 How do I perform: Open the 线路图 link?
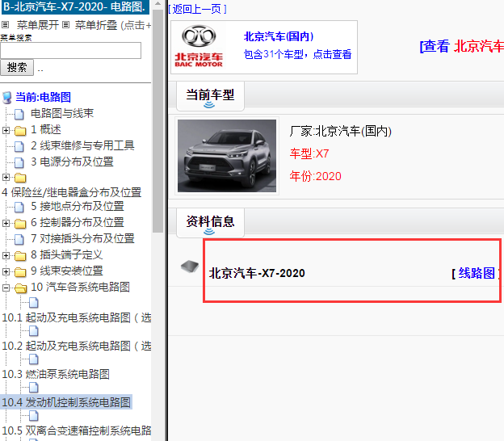point(477,273)
